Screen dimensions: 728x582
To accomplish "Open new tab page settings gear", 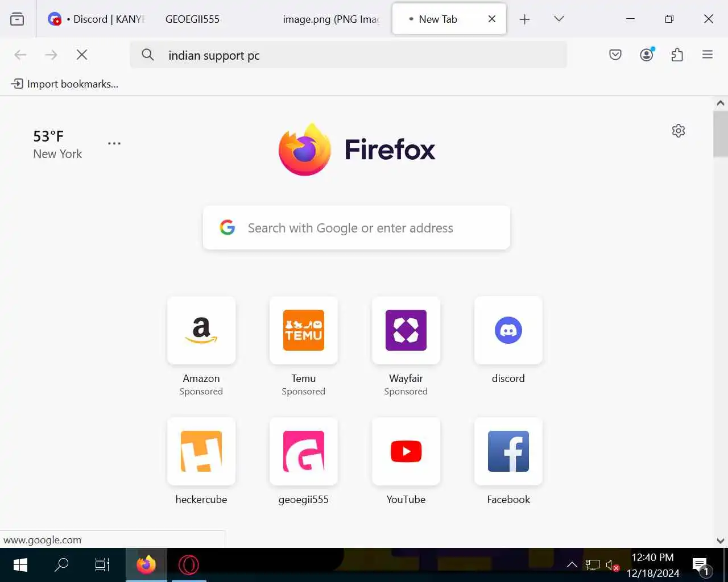I will pos(679,131).
